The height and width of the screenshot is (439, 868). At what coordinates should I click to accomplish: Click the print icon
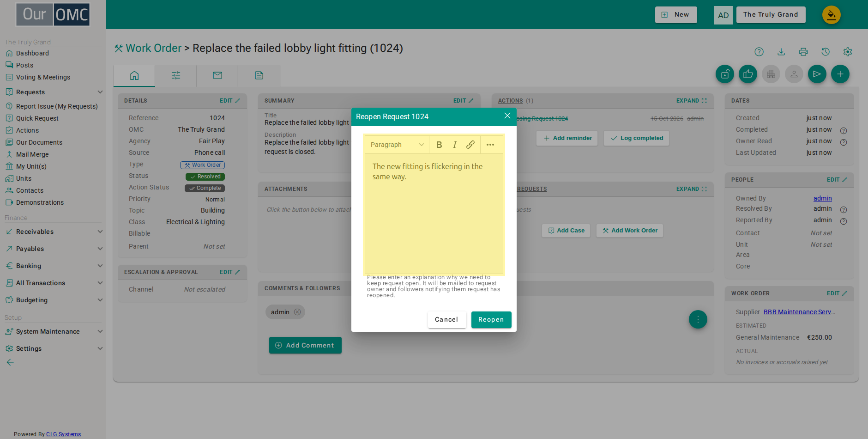point(803,52)
